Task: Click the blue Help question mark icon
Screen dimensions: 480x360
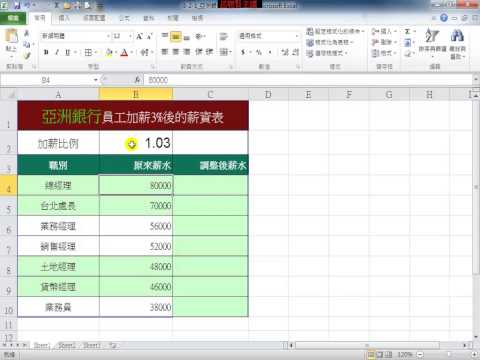Action: (444, 18)
